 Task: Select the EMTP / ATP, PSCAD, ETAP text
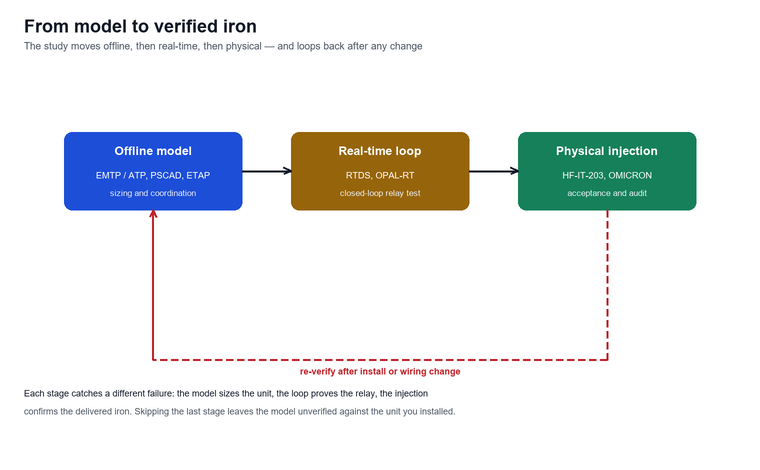coord(153,175)
